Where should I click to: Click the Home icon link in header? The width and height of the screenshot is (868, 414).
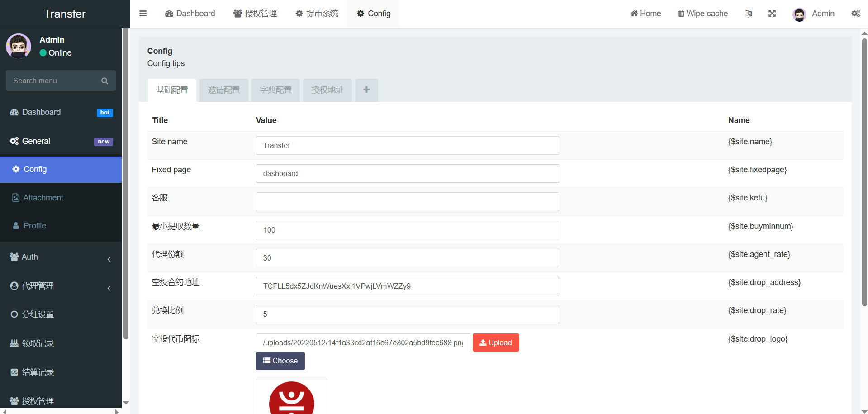pyautogui.click(x=634, y=14)
